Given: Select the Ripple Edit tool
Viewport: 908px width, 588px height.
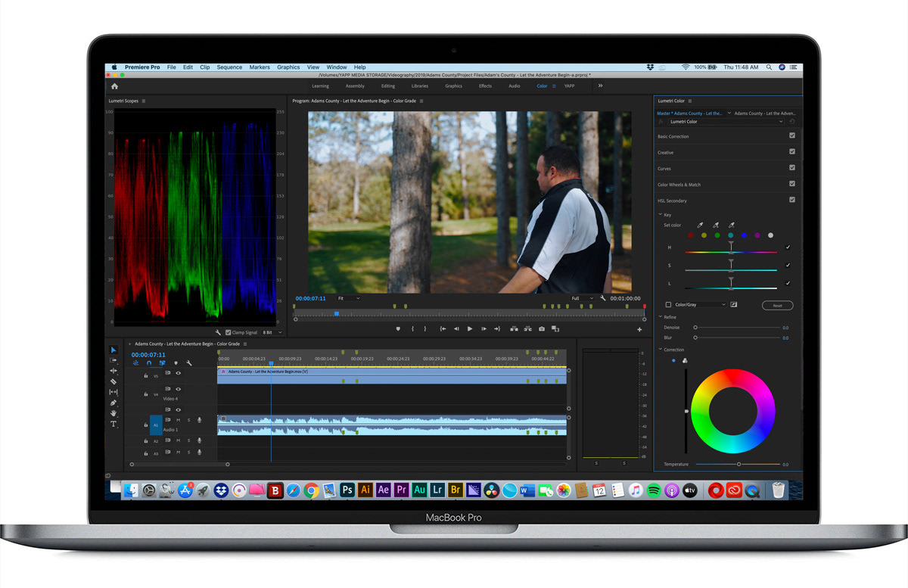Looking at the screenshot, I should (113, 371).
